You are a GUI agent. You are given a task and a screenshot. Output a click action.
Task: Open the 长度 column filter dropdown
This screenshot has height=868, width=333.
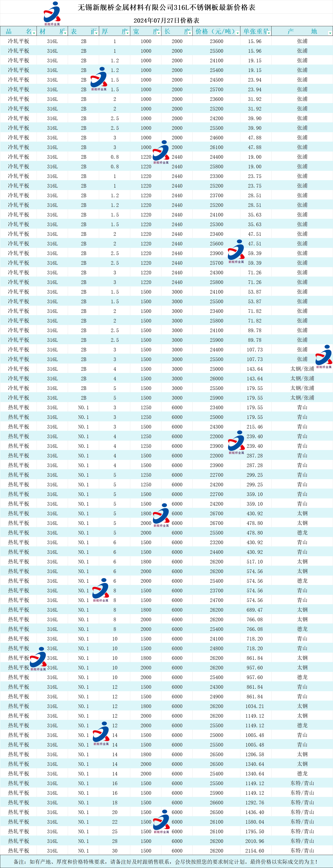190,33
